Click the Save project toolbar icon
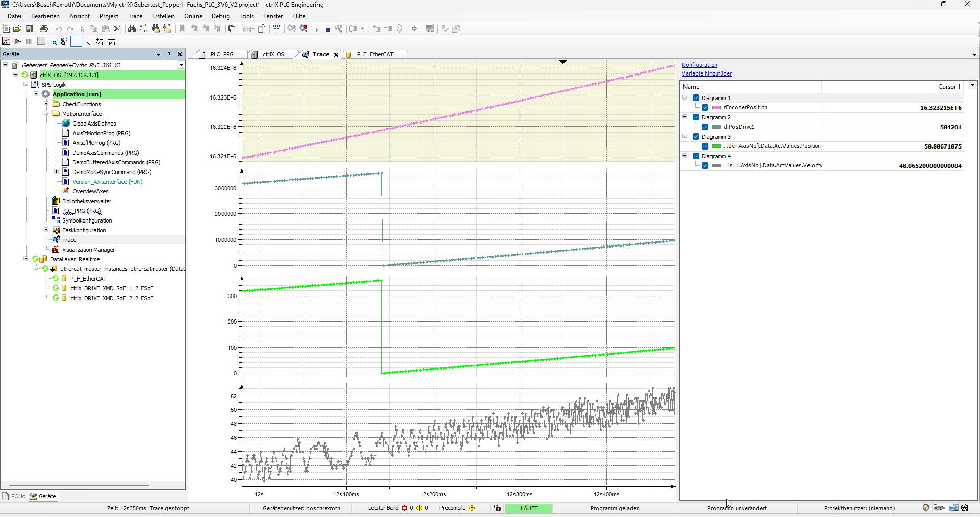This screenshot has width=980, height=517. (29, 29)
